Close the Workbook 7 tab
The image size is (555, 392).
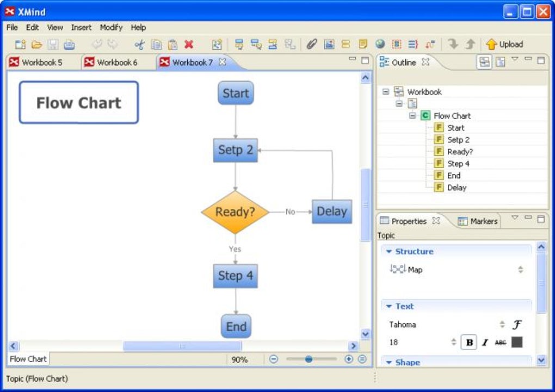[x=223, y=62]
